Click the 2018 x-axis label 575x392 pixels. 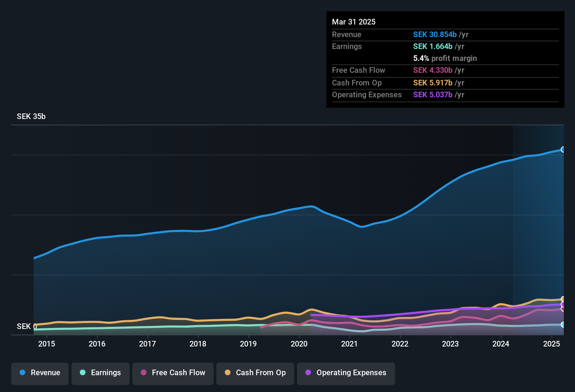point(198,344)
